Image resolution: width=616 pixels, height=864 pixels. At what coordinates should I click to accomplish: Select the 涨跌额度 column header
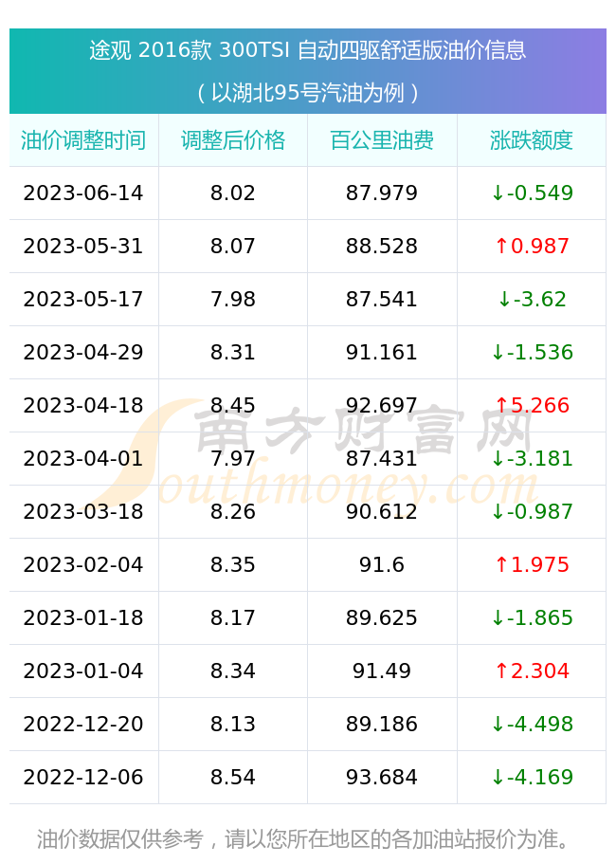(x=532, y=140)
